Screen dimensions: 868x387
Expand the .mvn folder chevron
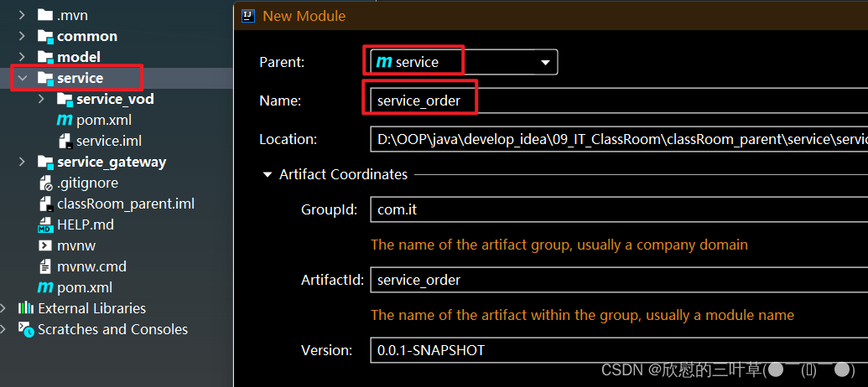coord(22,15)
